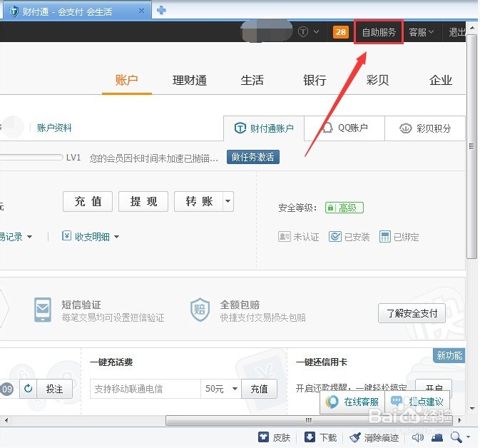This screenshot has width=480, height=448.
Task: Select the 账户 navigation tab
Action: tap(127, 80)
